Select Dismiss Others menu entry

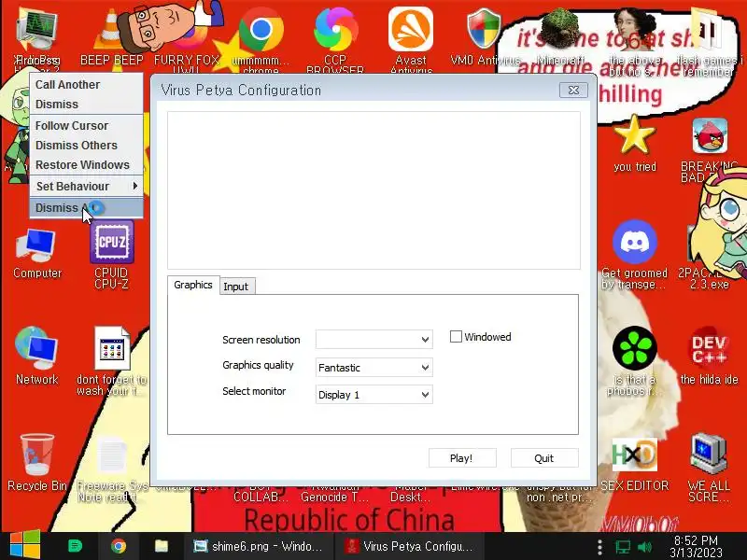(x=86, y=146)
